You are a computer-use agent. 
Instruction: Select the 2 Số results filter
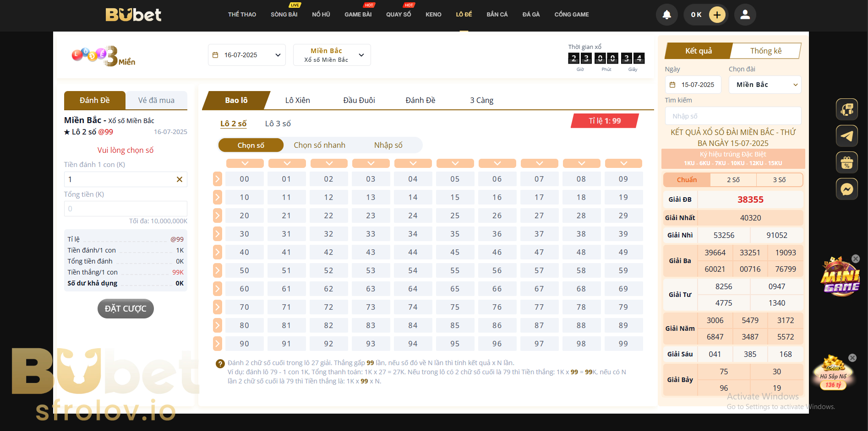click(x=733, y=180)
